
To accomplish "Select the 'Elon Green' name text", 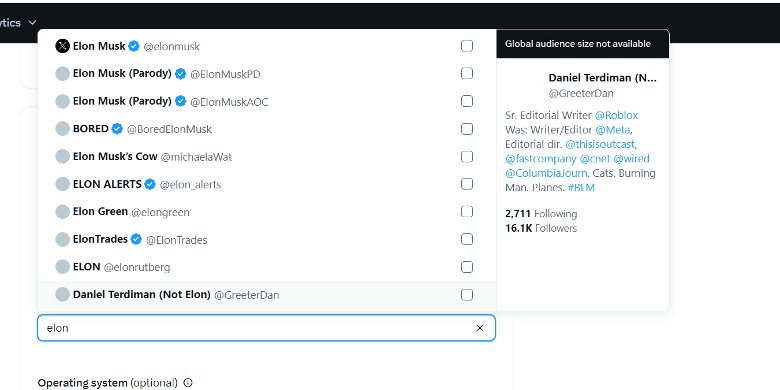I will point(100,211).
